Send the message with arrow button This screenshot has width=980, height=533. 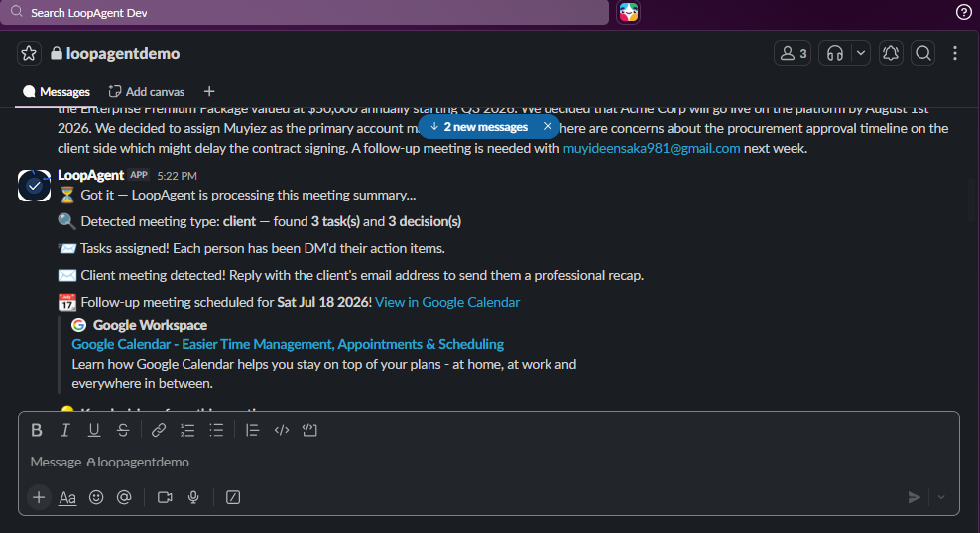pos(915,497)
